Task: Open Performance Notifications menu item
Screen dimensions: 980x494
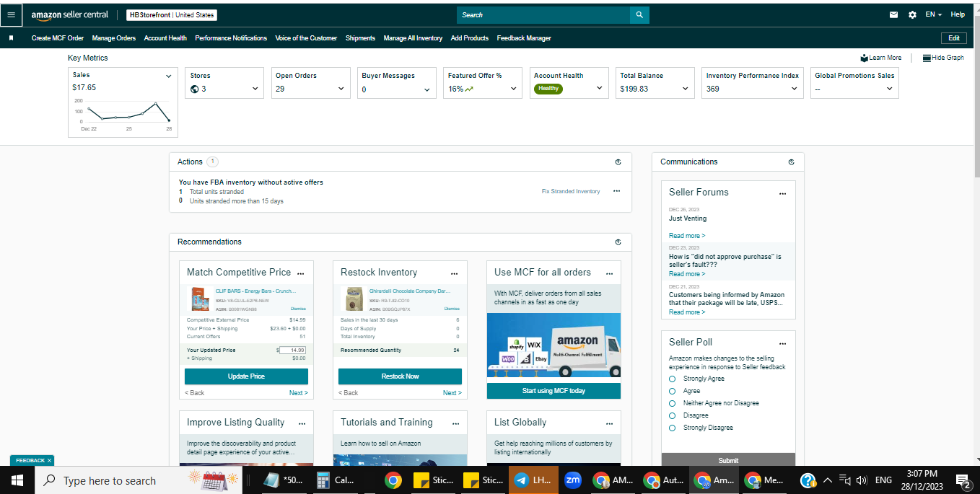Action: pyautogui.click(x=231, y=38)
